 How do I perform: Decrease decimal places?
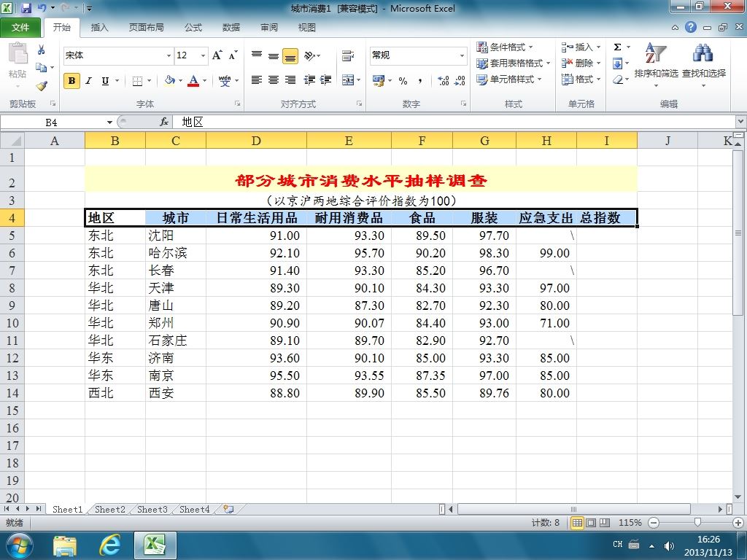coord(460,80)
